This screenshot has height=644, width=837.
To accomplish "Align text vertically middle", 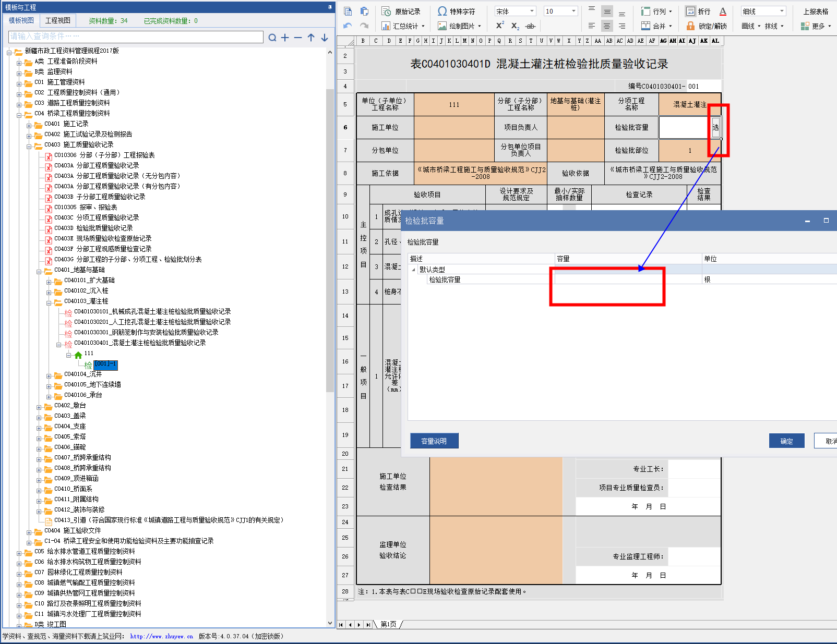I will click(607, 11).
